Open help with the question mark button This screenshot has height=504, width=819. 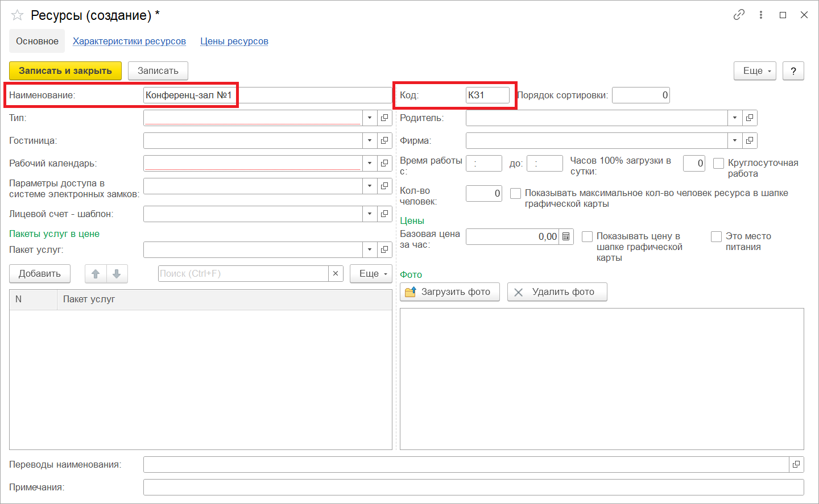(x=793, y=70)
